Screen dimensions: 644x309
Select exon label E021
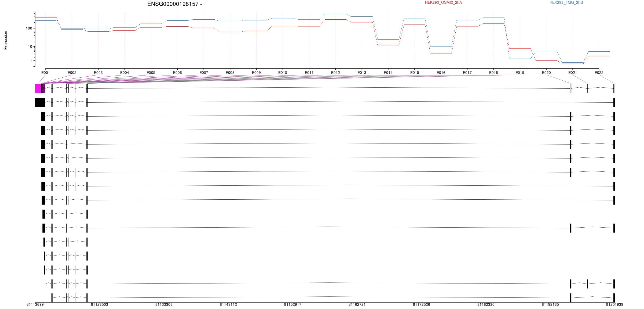(573, 73)
